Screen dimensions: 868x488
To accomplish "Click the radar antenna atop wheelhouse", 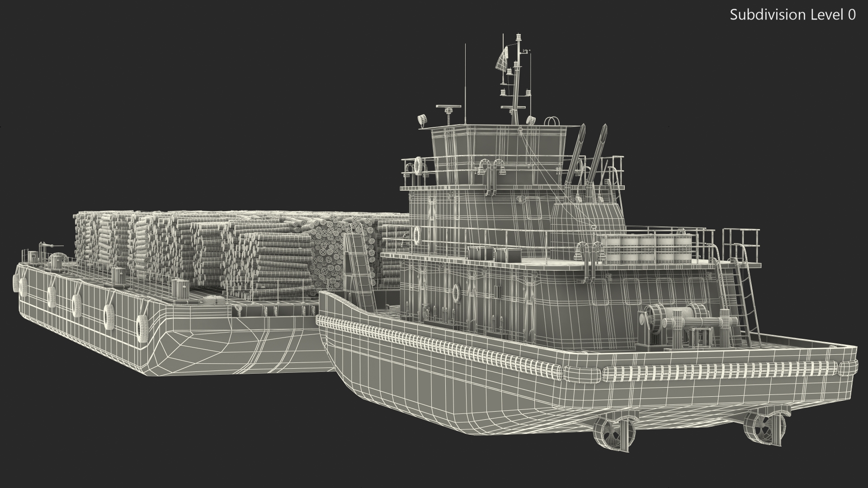I will (448, 108).
